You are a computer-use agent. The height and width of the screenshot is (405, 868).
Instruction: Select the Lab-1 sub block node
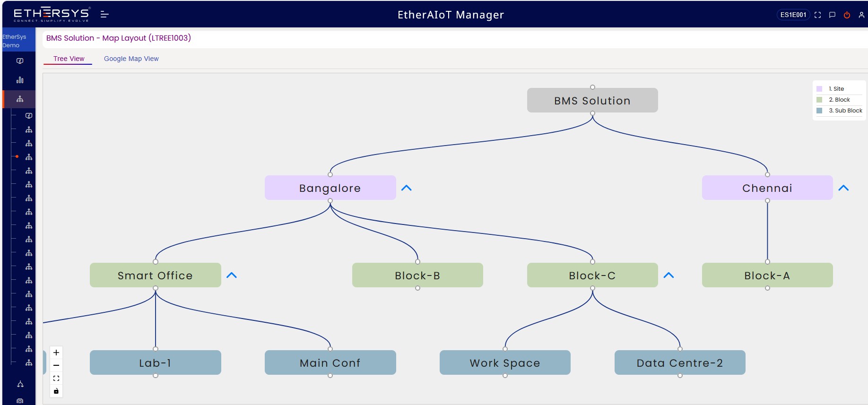[156, 362]
